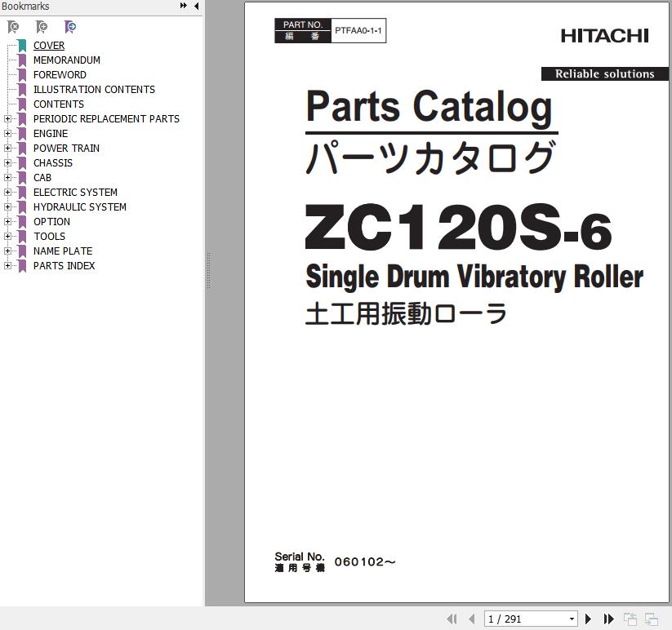Open the MEMORANDUM bookmark
The height and width of the screenshot is (630, 672).
coord(67,60)
